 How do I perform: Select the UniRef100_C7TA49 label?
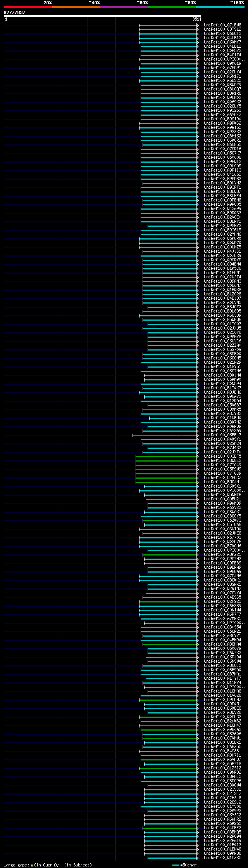pos(222,465)
